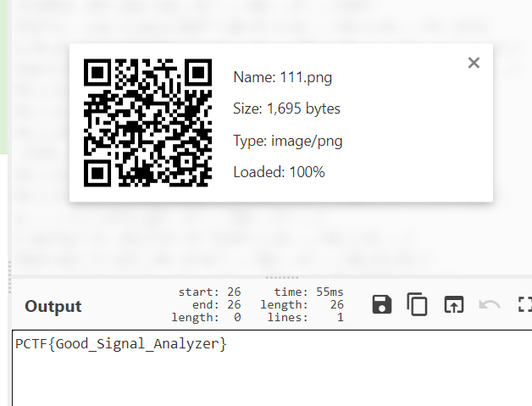
Task: Click the blurred input area behind card
Action: click(x=271, y=237)
